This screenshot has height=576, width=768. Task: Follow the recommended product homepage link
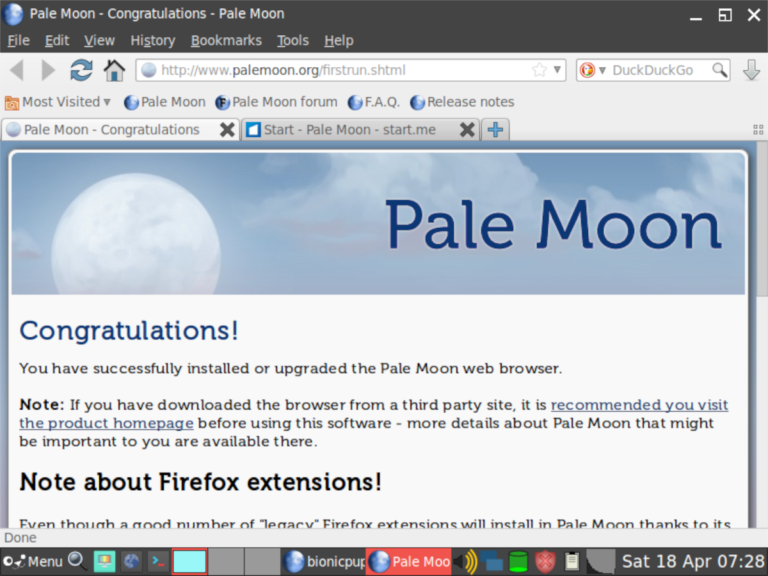click(639, 405)
